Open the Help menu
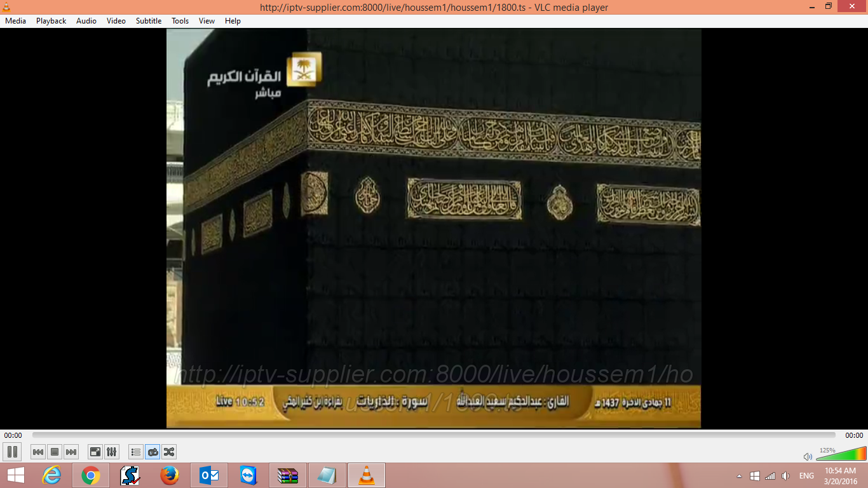Image resolution: width=868 pixels, height=488 pixels. (233, 21)
